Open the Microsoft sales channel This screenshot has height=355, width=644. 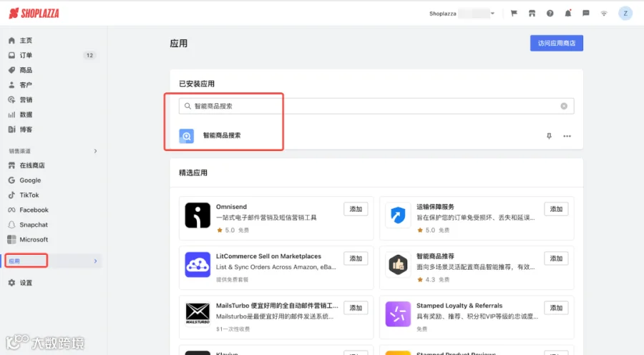(x=34, y=239)
